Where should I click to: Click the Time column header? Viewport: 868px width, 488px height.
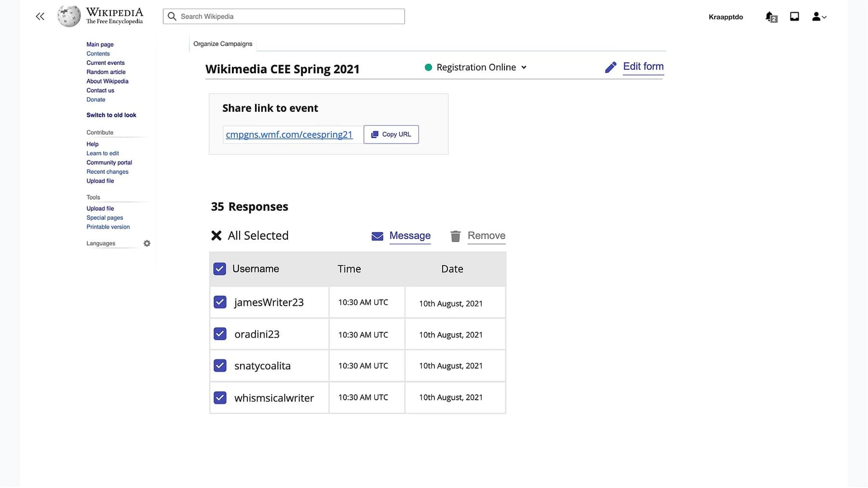click(349, 269)
